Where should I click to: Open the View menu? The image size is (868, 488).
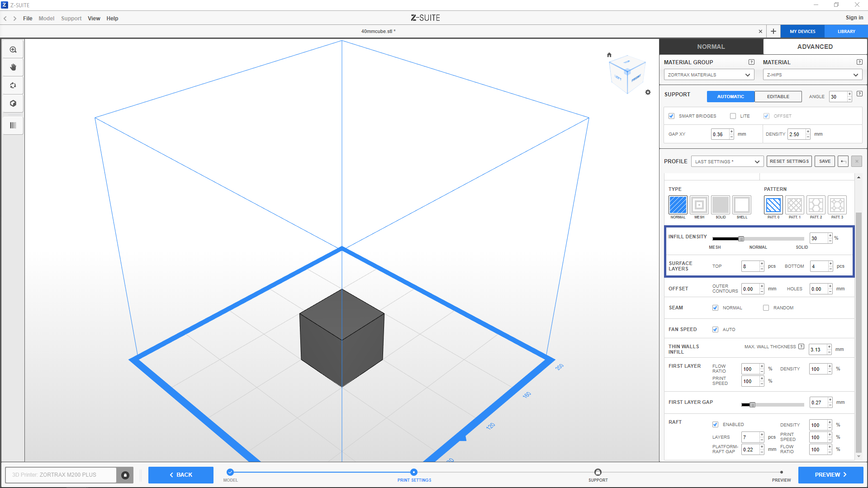click(94, 19)
